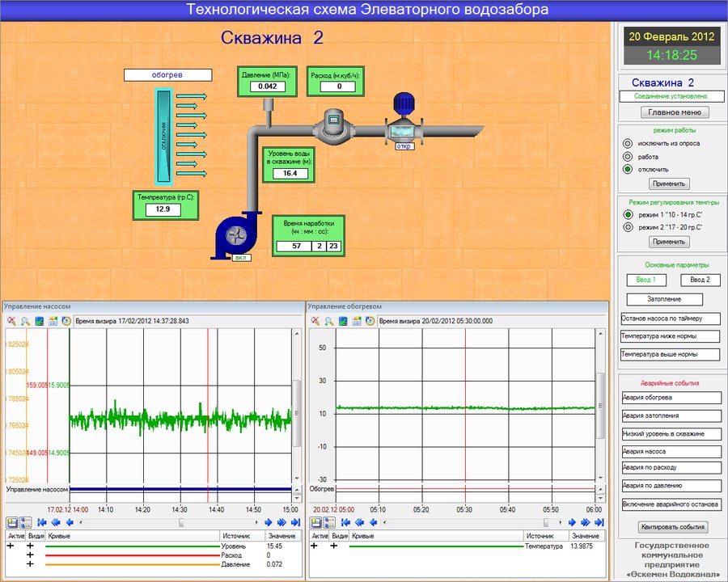This screenshot has height=582, width=728.
Task: Click the 'Давление (МПа)' value field
Action: [268, 86]
